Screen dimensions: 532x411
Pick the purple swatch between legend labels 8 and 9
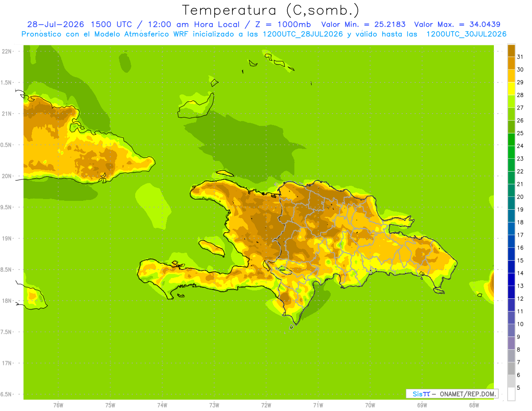coord(511,343)
